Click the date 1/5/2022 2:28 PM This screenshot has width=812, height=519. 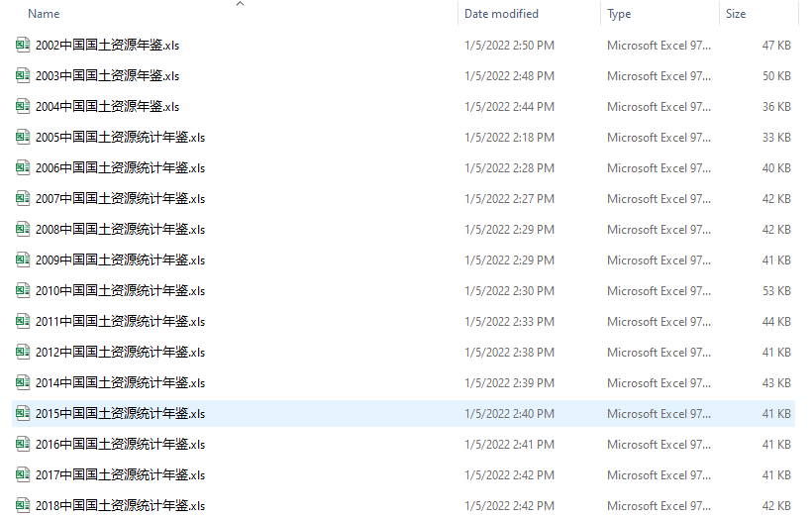point(510,167)
